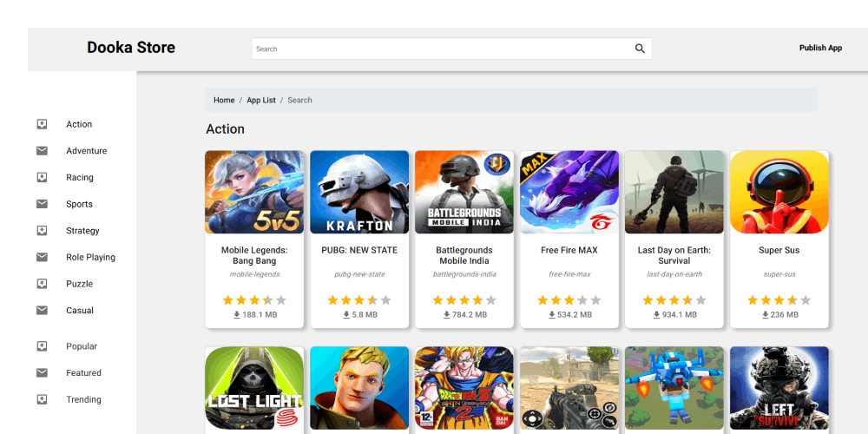Screen dimensions: 868x434
Task: Click the Super Sus title text
Action: point(779,250)
